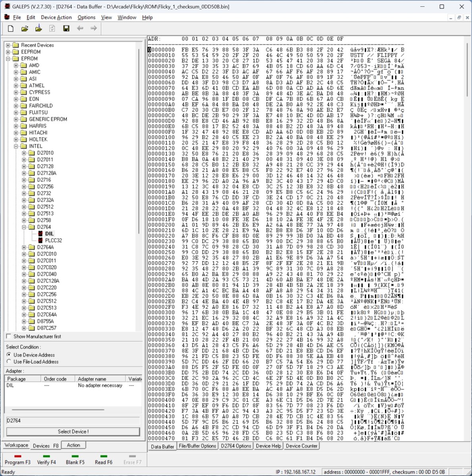This screenshot has height=476, width=472.
Task: Click the Read F6 action button
Action: coord(104,460)
